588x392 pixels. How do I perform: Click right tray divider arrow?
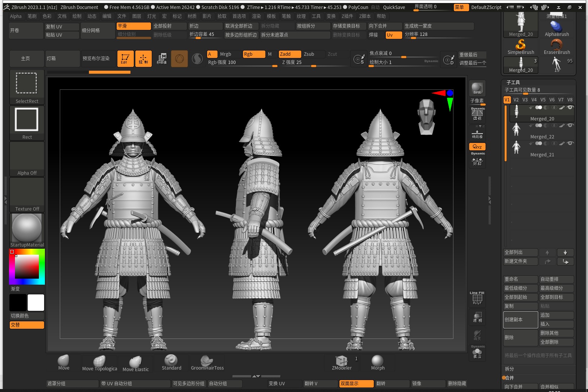490,200
